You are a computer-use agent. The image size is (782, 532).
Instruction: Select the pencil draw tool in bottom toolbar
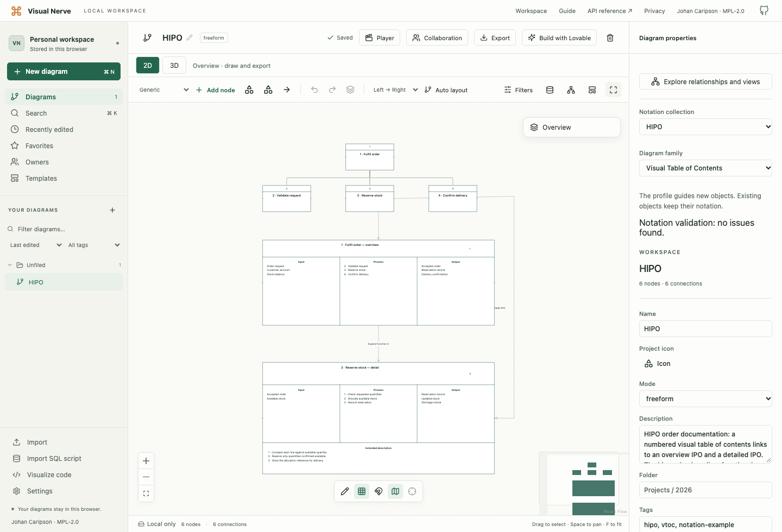pyautogui.click(x=345, y=491)
